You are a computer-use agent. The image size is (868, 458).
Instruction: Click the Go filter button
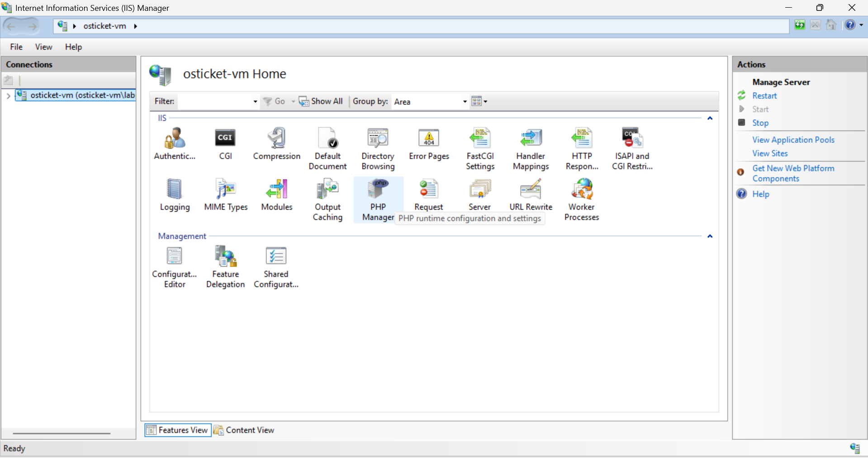pos(274,101)
